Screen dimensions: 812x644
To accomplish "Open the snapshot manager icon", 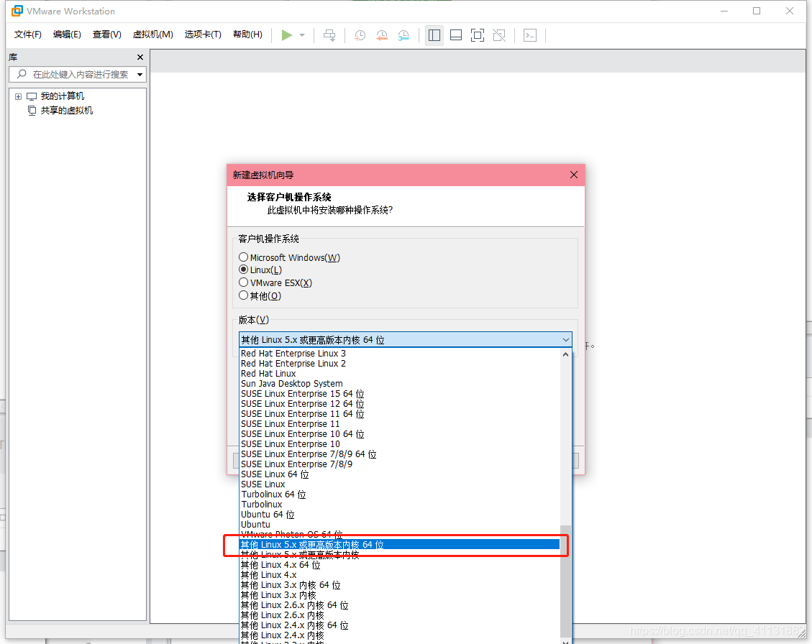I will click(403, 35).
